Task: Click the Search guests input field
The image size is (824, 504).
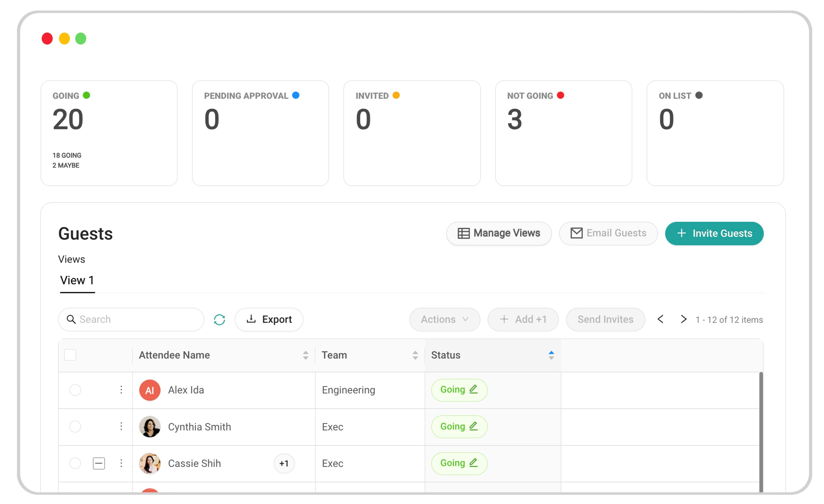Action: 137,320
